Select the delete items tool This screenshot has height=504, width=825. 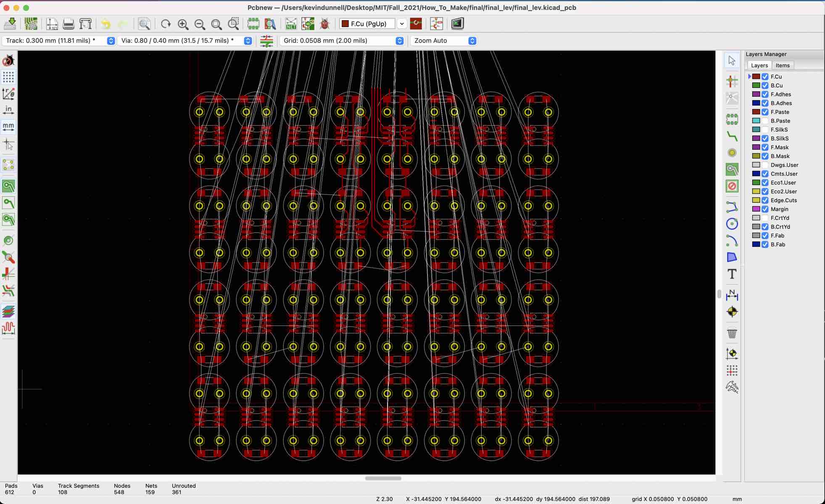[732, 333]
